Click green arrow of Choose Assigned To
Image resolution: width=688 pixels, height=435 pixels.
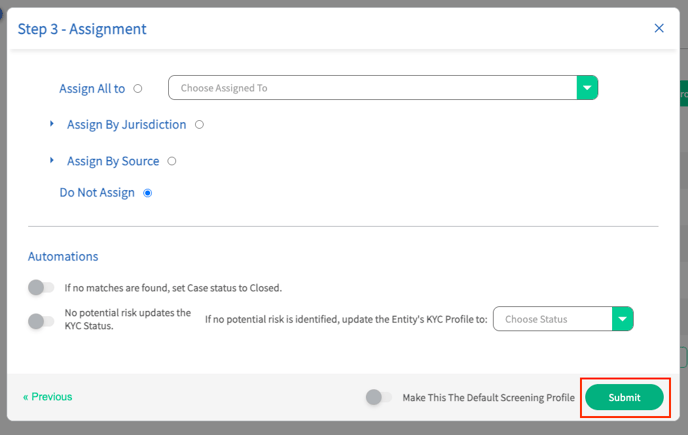coord(587,88)
